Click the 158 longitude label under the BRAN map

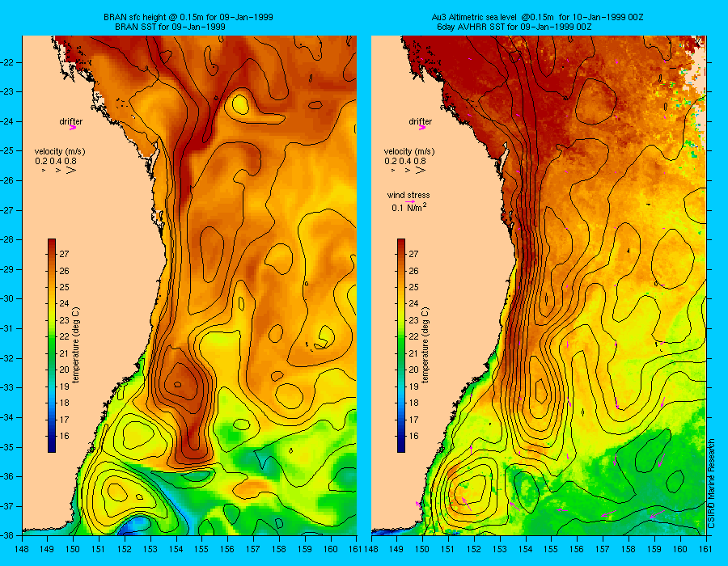click(x=280, y=549)
